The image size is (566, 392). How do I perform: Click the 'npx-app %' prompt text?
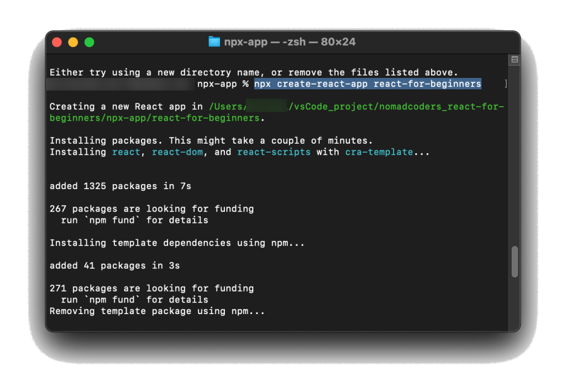pyautogui.click(x=223, y=84)
